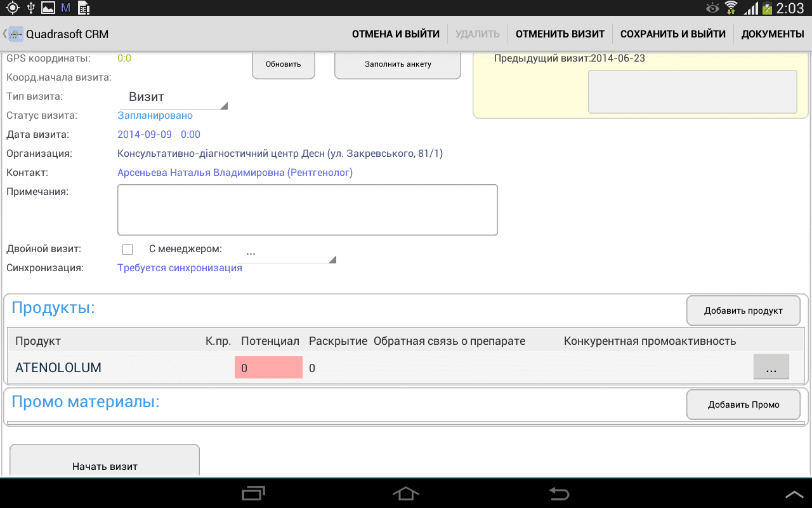This screenshot has width=812, height=508.
Task: Open the recent apps navigation icon
Action: (x=254, y=493)
